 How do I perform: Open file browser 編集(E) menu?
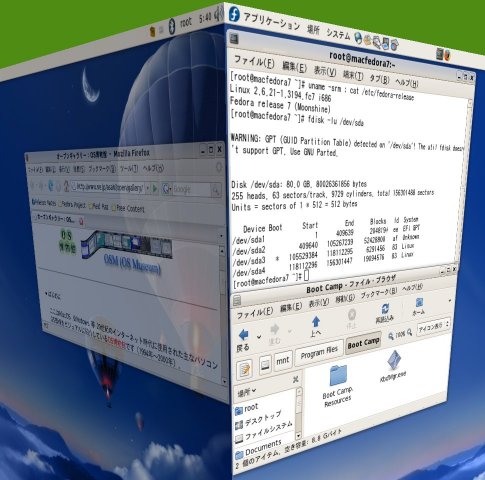click(291, 307)
